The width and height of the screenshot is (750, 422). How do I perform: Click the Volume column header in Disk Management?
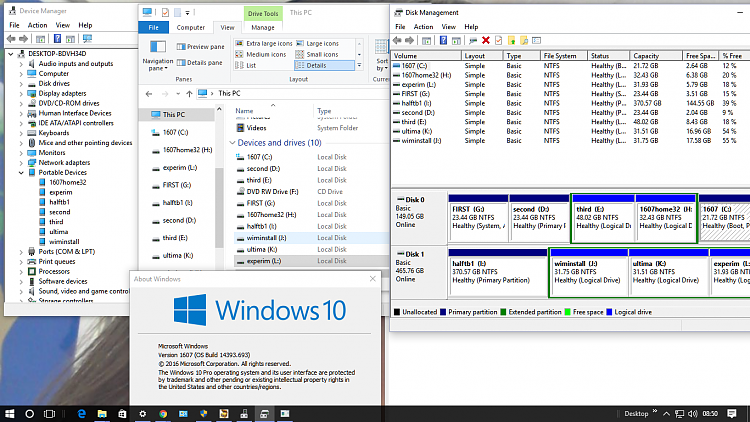(x=426, y=56)
